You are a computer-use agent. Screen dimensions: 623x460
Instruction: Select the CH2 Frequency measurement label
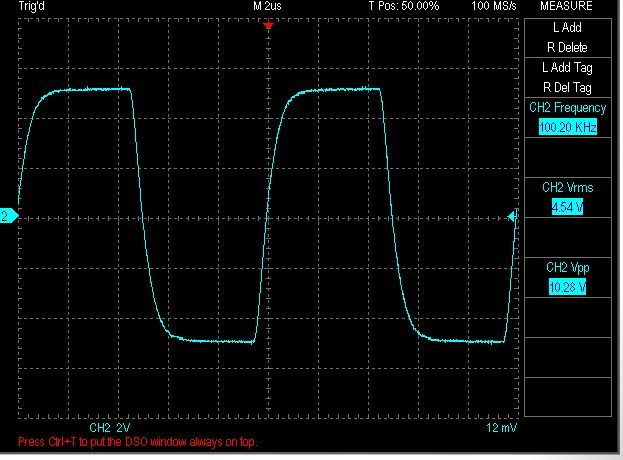[567, 108]
